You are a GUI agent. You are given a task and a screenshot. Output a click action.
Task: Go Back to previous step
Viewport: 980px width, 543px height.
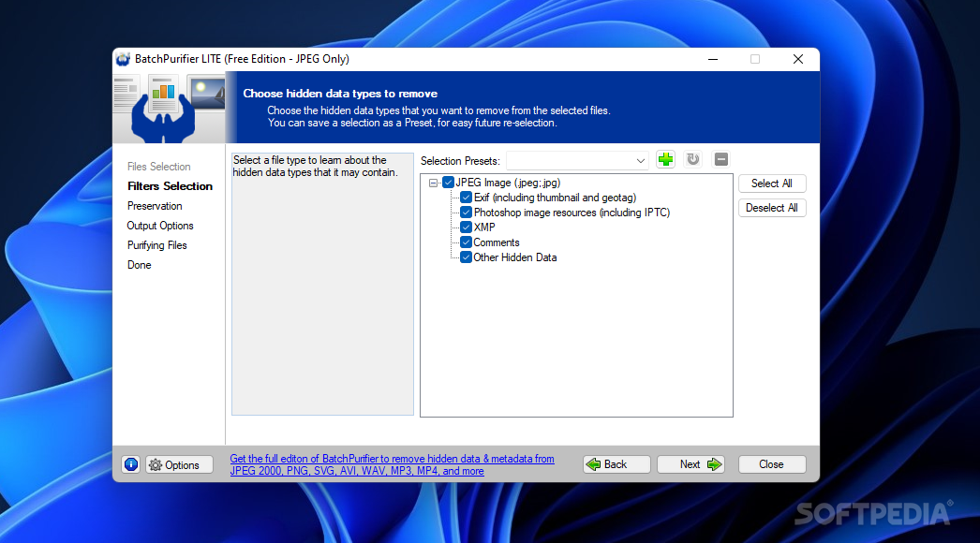pos(616,464)
